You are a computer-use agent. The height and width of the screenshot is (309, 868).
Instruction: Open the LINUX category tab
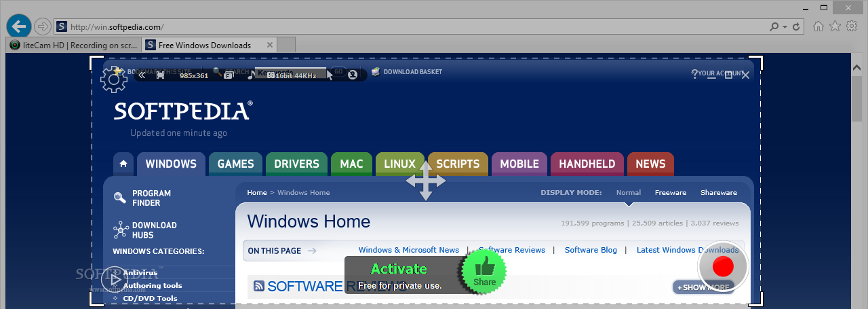(400, 164)
